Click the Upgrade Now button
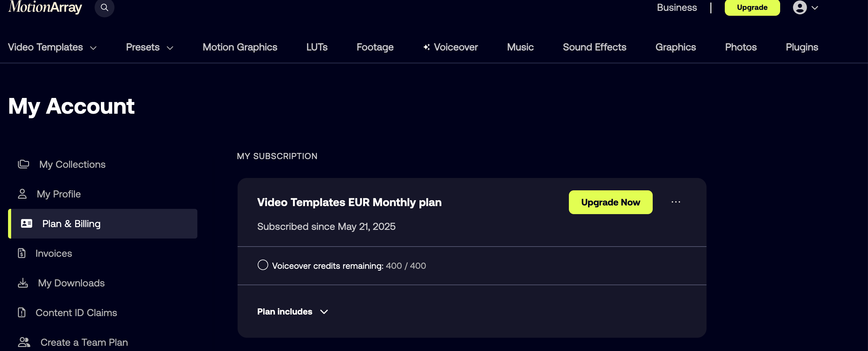Screen dimensions: 868x351 pos(611,202)
